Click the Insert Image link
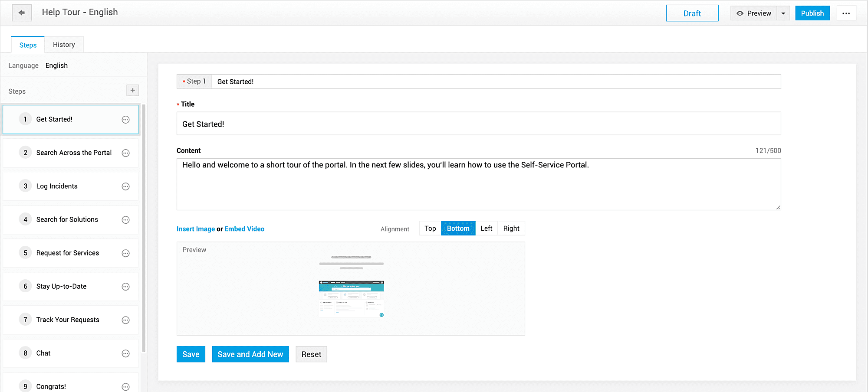The width and height of the screenshot is (868, 392). pos(196,229)
